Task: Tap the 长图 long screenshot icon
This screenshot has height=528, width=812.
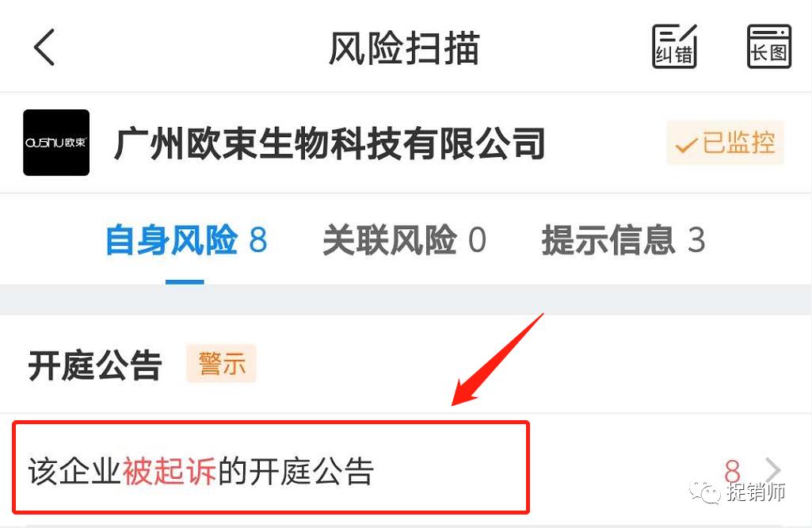Action: (769, 47)
